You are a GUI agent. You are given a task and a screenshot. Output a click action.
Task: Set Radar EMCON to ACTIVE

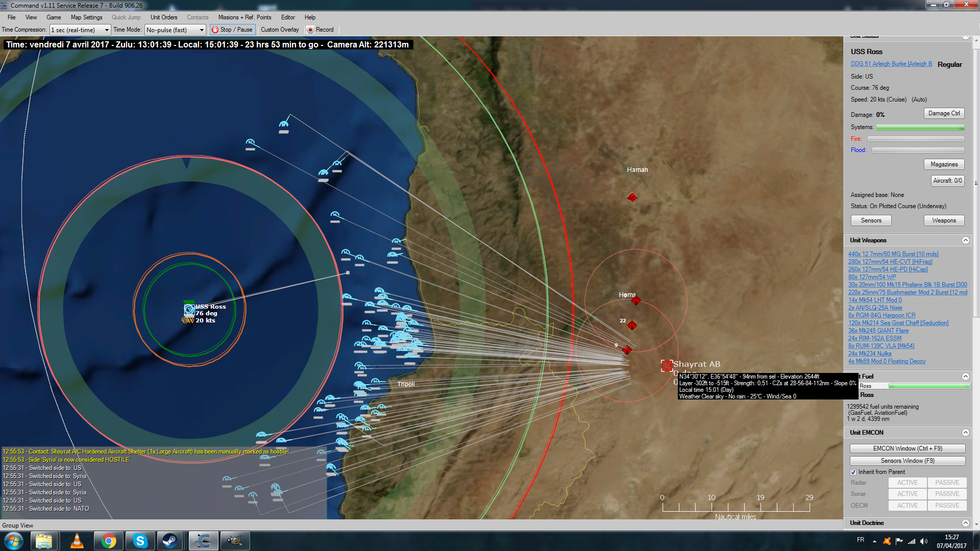point(907,483)
